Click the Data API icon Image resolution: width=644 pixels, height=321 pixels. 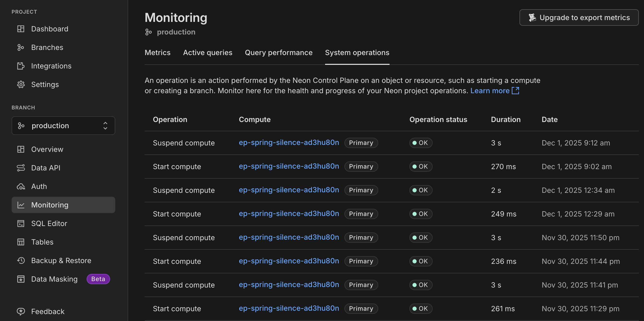tap(21, 168)
